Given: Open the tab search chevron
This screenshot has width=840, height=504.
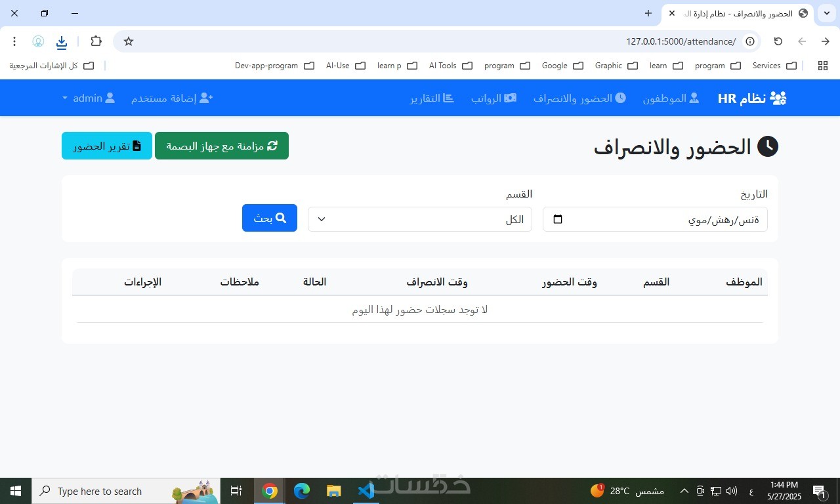Looking at the screenshot, I should tap(826, 13).
